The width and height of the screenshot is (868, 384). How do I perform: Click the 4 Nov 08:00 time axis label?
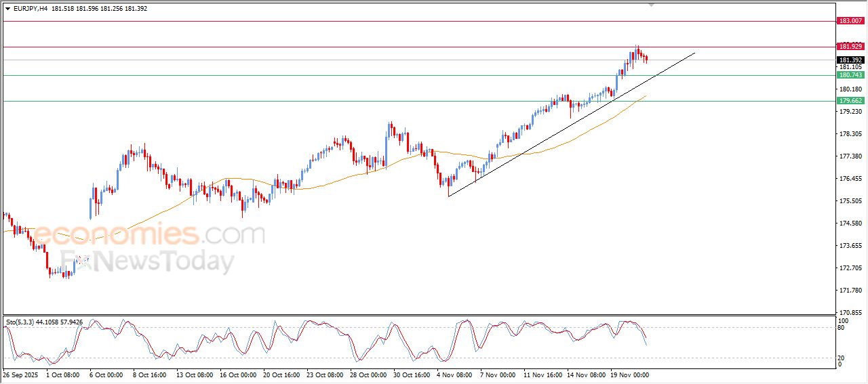453,375
